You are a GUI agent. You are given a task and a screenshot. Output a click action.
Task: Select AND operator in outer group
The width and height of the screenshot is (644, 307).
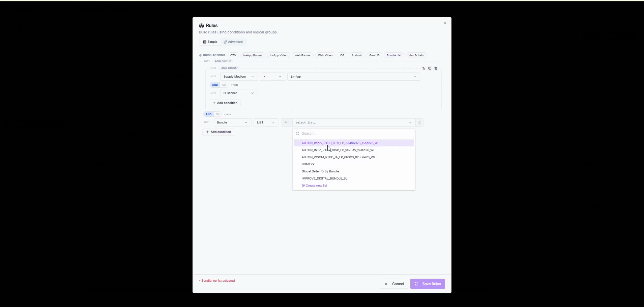point(208,114)
